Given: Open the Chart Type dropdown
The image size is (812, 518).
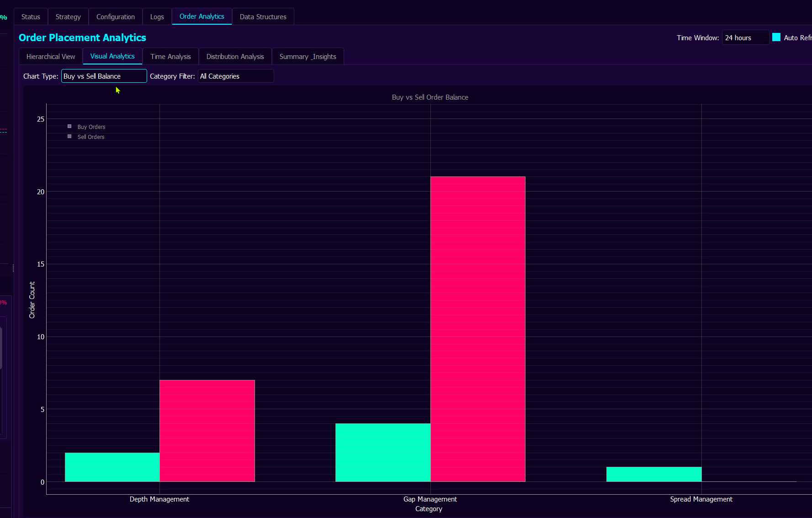Looking at the screenshot, I should (x=104, y=76).
